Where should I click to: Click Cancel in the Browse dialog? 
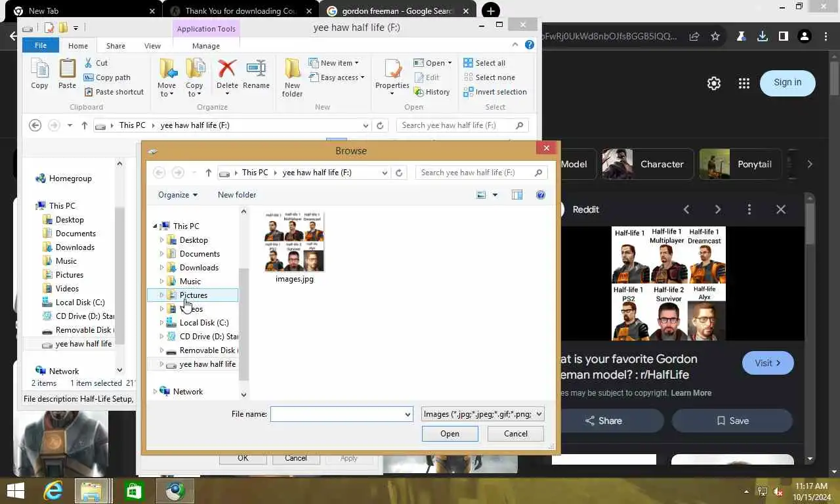click(516, 434)
